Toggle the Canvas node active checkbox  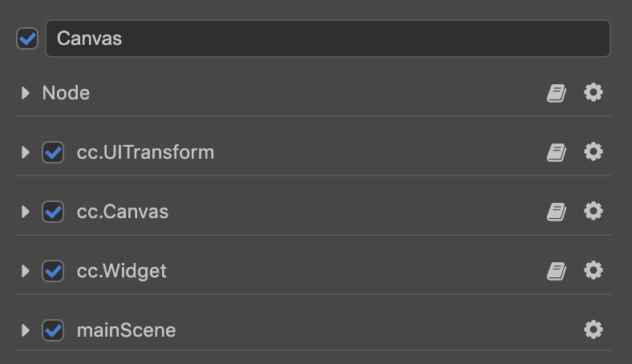pos(27,38)
